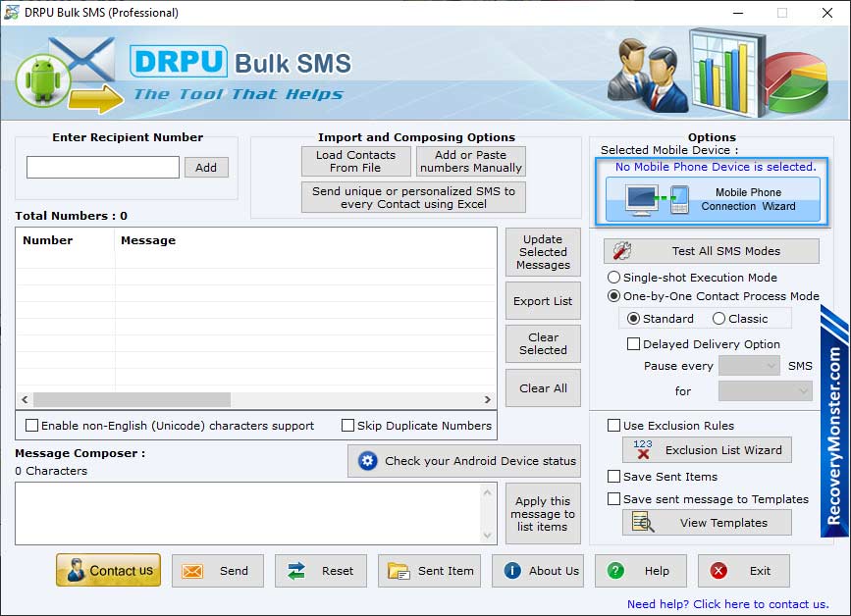
Task: Click the Clear Selected button
Action: click(543, 343)
